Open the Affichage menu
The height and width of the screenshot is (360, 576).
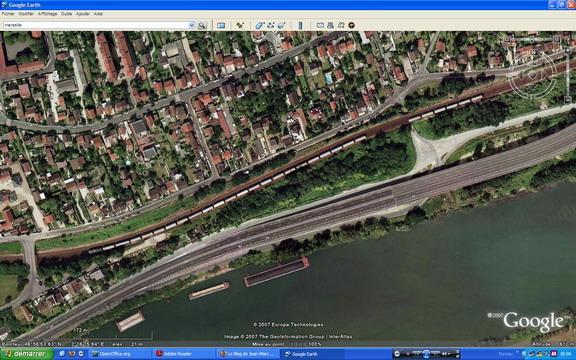(x=47, y=14)
